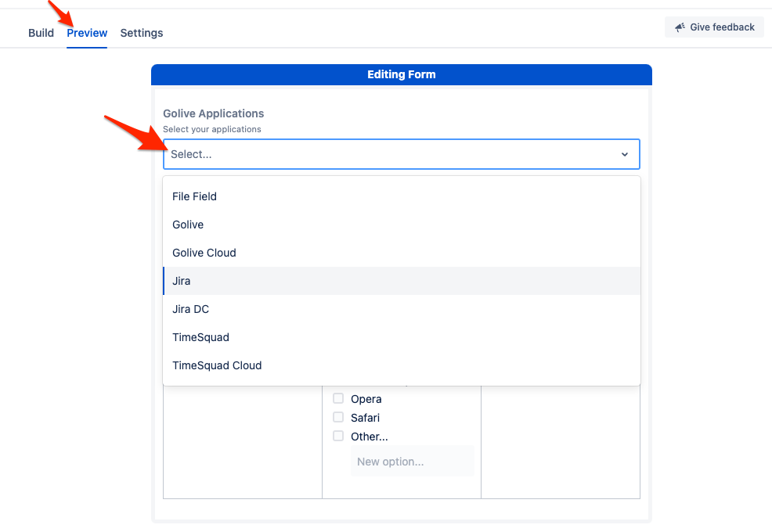Choose File Field from the dropdown list
772x532 pixels.
(x=194, y=196)
